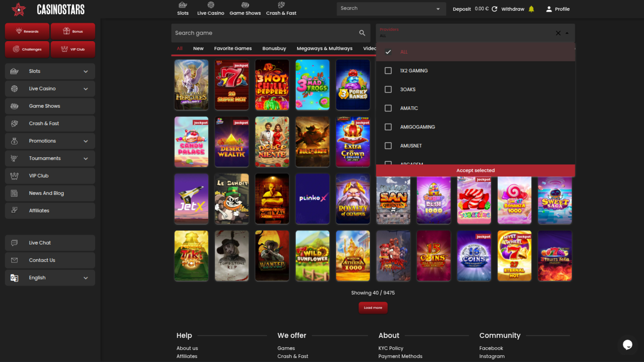Viewport: 644px width, 362px height.
Task: Clear the Providers filter using the X icon
Action: 558,33
